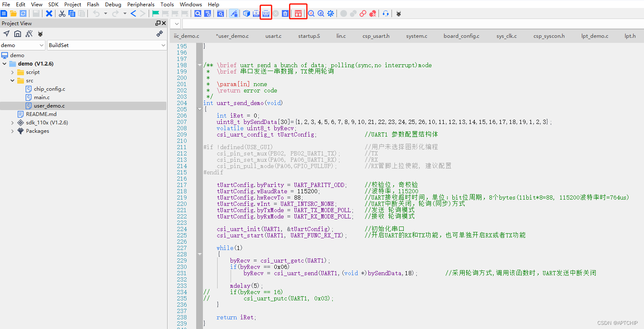The height and width of the screenshot is (329, 644).
Task: Switch to the usart.c editor tab
Action: [x=273, y=36]
